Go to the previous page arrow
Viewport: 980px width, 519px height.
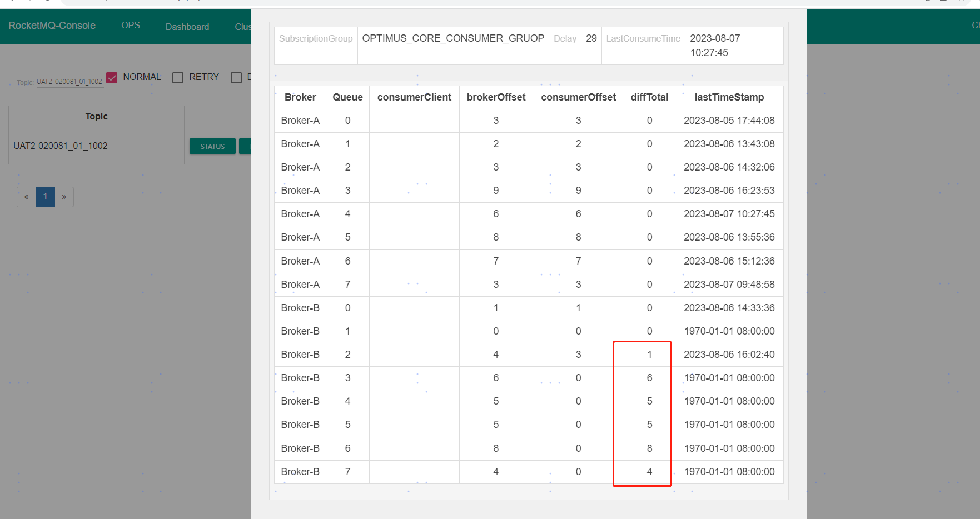[x=26, y=197]
